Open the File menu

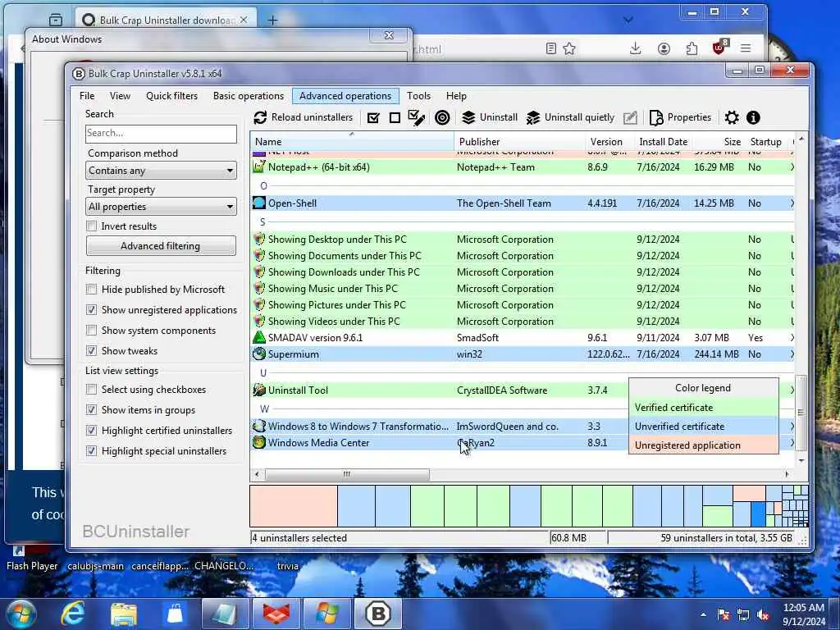pyautogui.click(x=87, y=96)
